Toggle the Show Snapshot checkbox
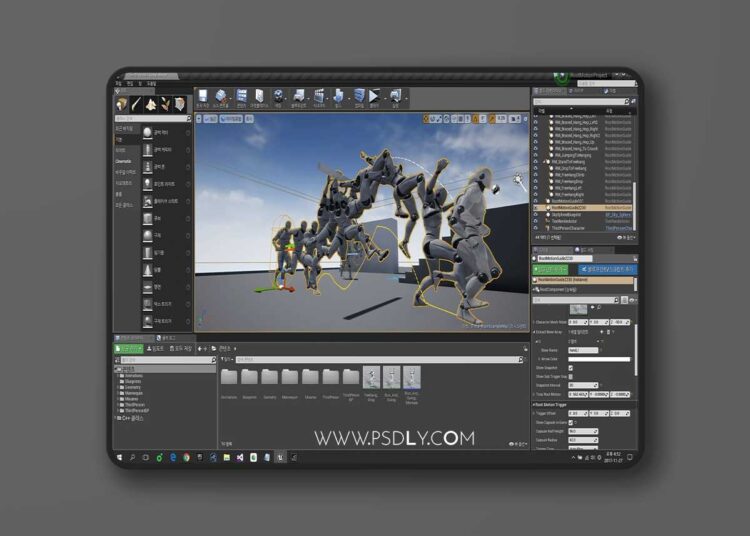 [x=571, y=368]
